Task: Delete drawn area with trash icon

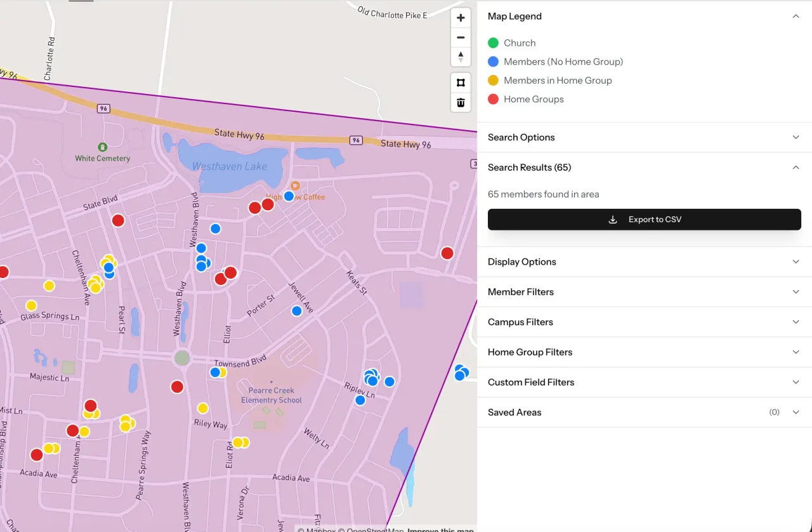Action: pyautogui.click(x=461, y=102)
